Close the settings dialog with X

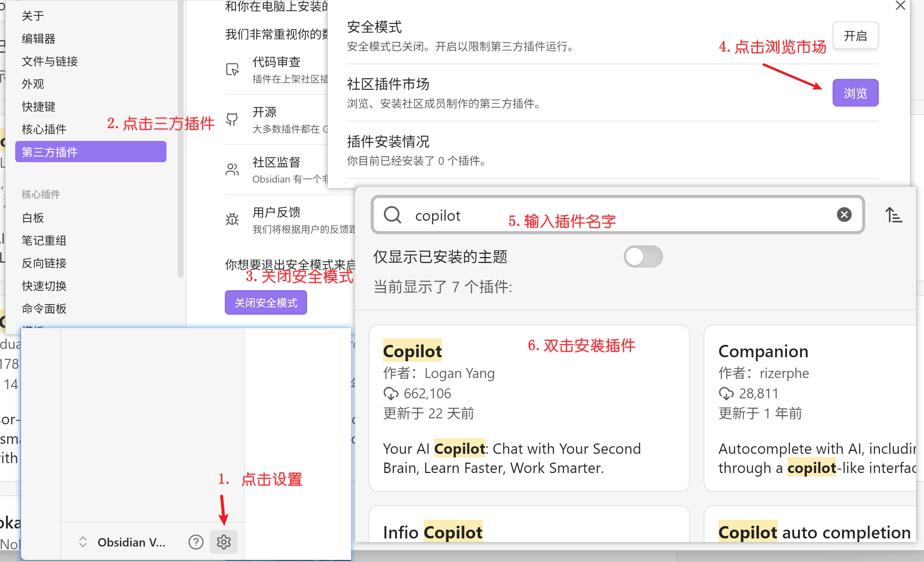pos(900,6)
